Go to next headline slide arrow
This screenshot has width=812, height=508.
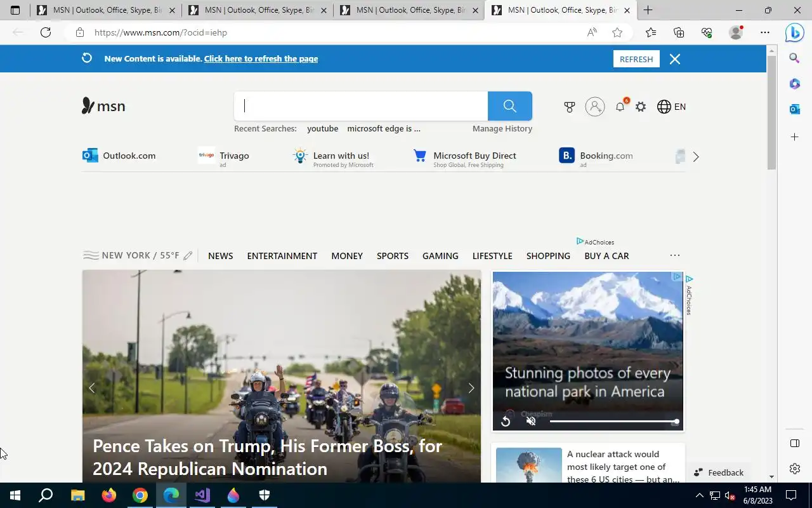click(x=471, y=388)
